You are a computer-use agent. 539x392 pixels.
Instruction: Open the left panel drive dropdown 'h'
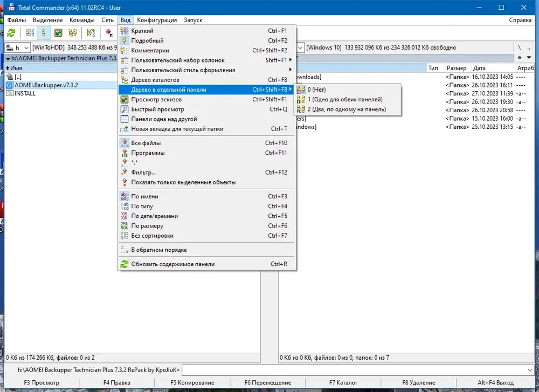pyautogui.click(x=18, y=48)
